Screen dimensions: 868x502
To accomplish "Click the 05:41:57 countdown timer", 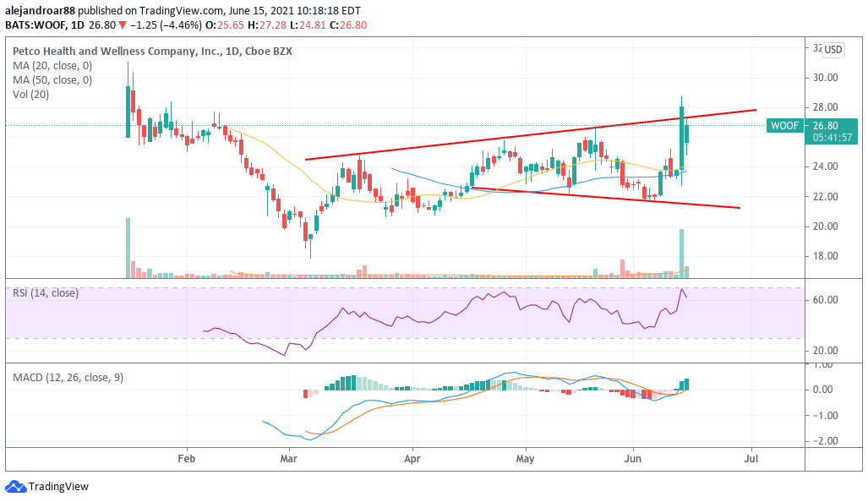I will pyautogui.click(x=832, y=137).
